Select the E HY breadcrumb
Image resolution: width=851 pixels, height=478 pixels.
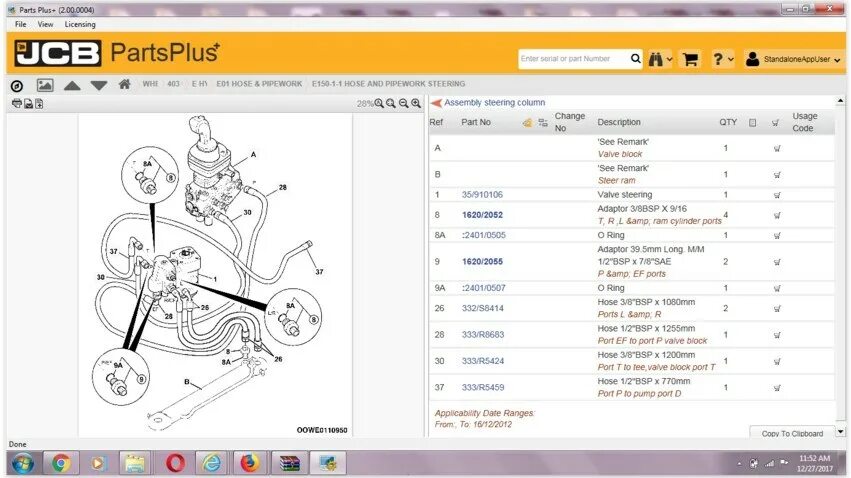pos(199,84)
